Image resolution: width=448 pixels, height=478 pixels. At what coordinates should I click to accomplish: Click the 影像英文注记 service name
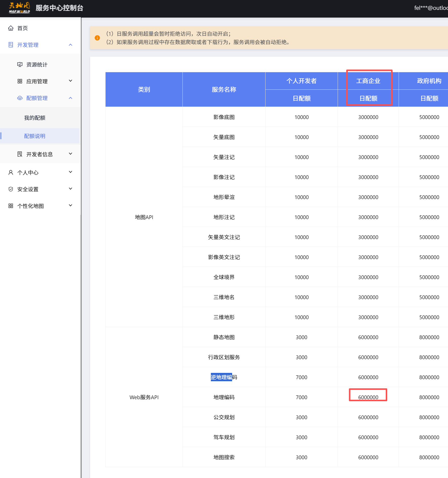coord(224,257)
